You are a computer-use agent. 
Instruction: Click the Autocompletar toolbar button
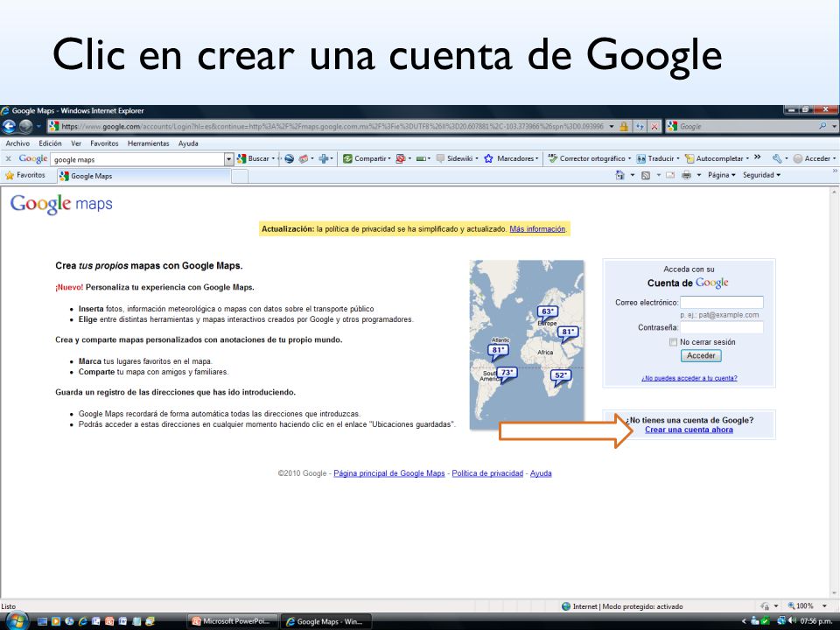coord(717,158)
